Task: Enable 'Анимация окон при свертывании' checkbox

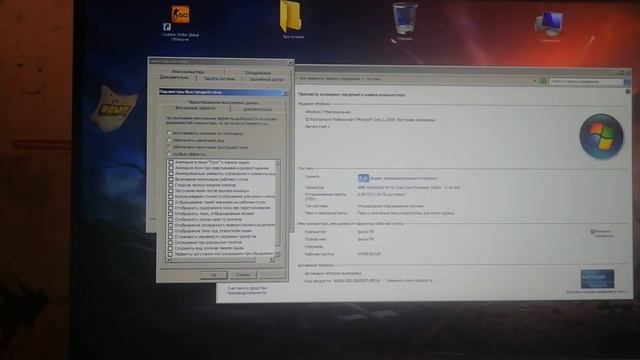Action: coord(171,168)
